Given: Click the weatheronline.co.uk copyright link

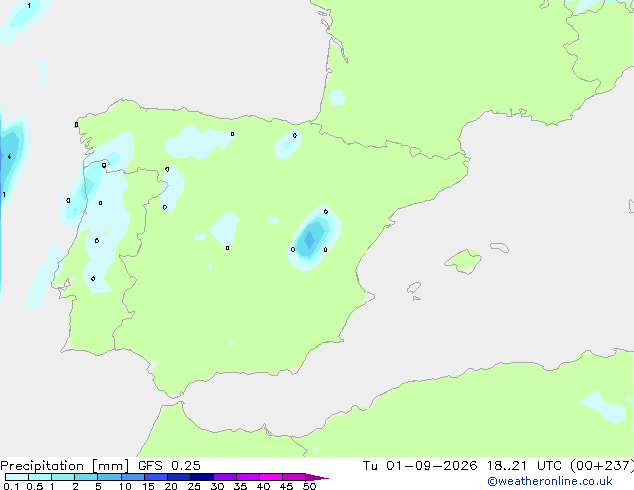Looking at the screenshot, I should [x=549, y=481].
